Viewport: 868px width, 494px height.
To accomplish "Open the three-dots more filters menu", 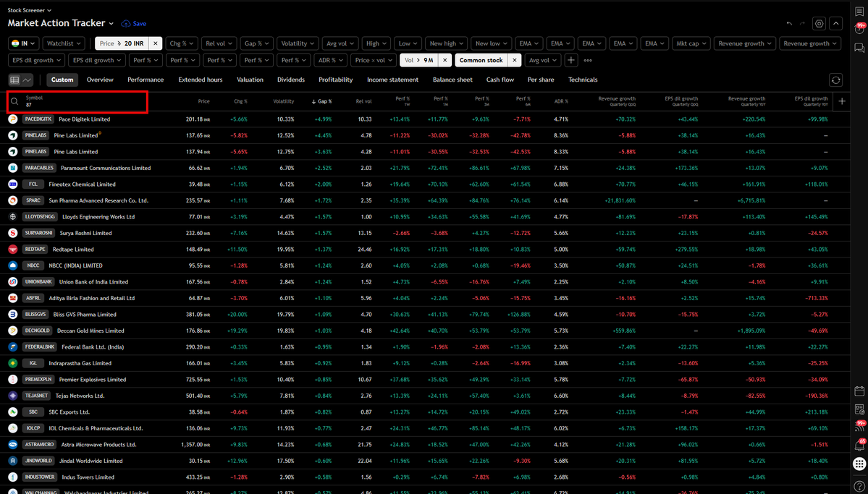I will (588, 60).
